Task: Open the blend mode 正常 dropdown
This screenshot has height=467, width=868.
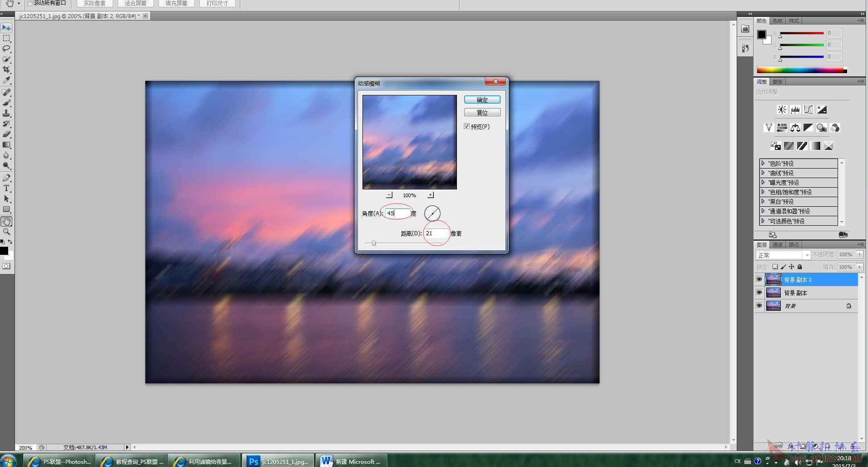Action: (783, 255)
